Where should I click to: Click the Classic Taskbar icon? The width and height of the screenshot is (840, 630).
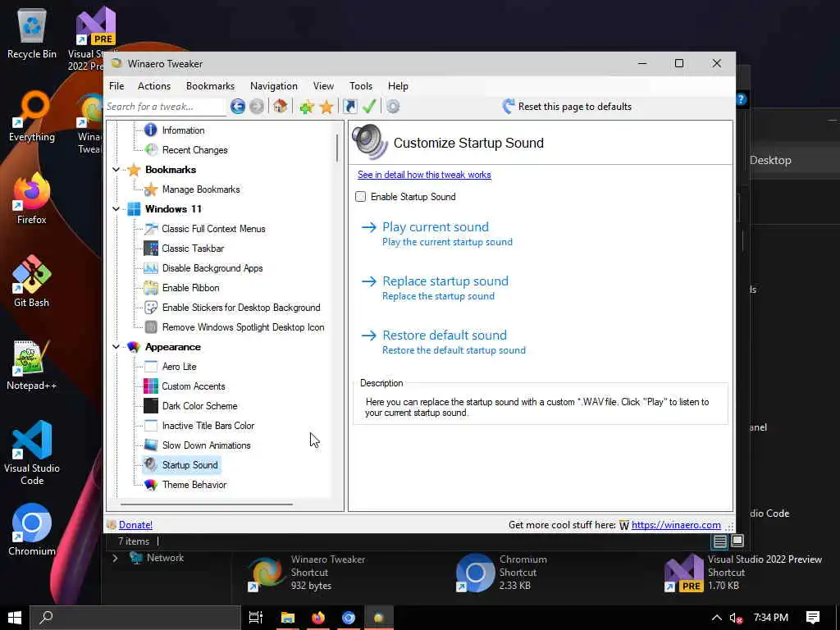tap(151, 248)
